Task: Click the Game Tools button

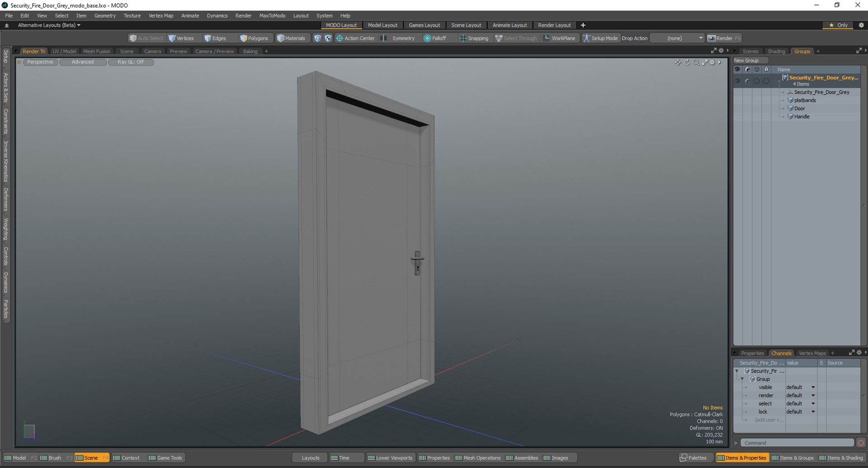Action: (x=165, y=458)
